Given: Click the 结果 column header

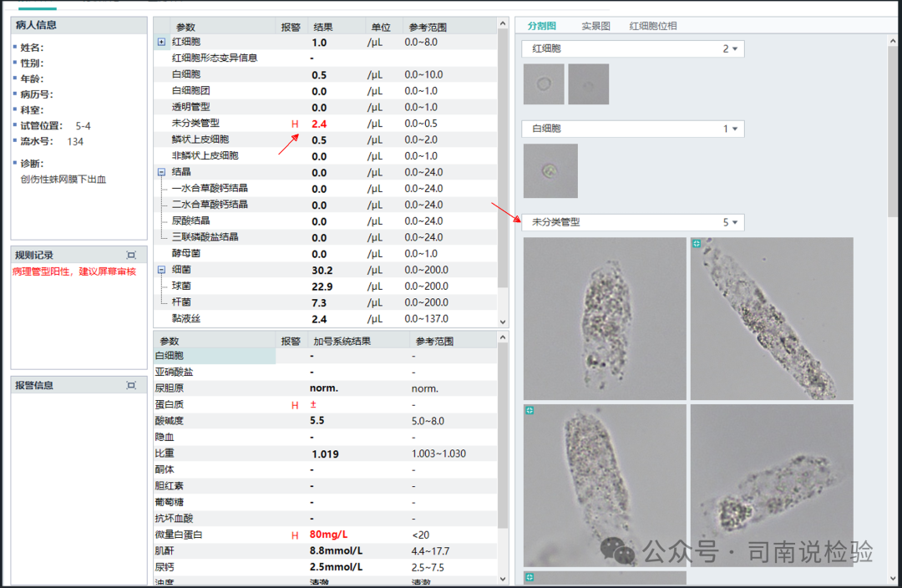Looking at the screenshot, I should 323,27.
